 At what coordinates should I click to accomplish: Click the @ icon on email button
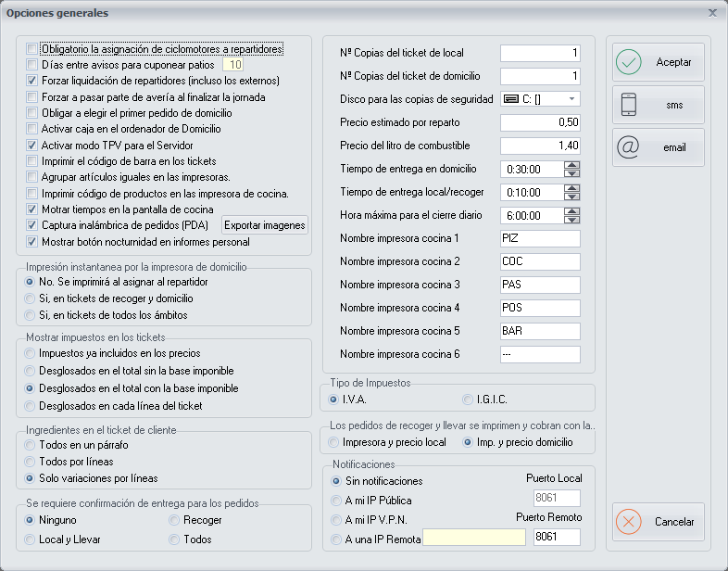(x=628, y=147)
